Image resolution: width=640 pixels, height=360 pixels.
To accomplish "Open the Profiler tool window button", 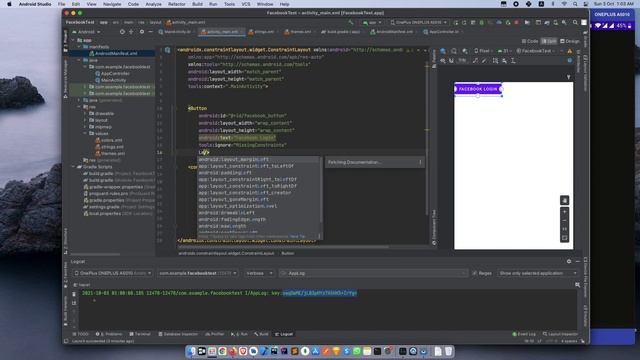I will pos(215,334).
